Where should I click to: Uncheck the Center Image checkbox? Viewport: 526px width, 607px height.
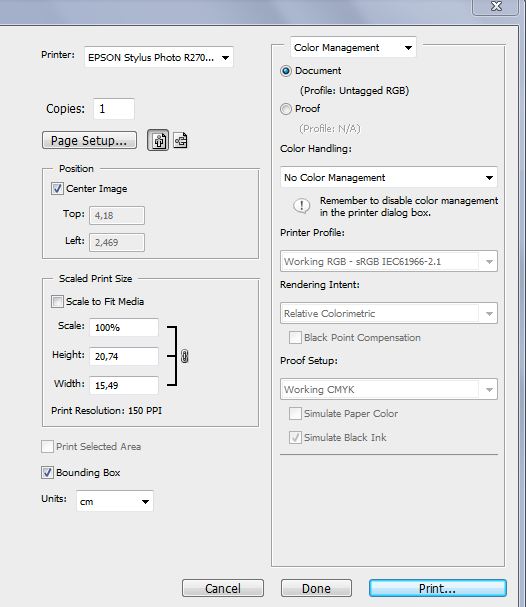click(x=57, y=189)
